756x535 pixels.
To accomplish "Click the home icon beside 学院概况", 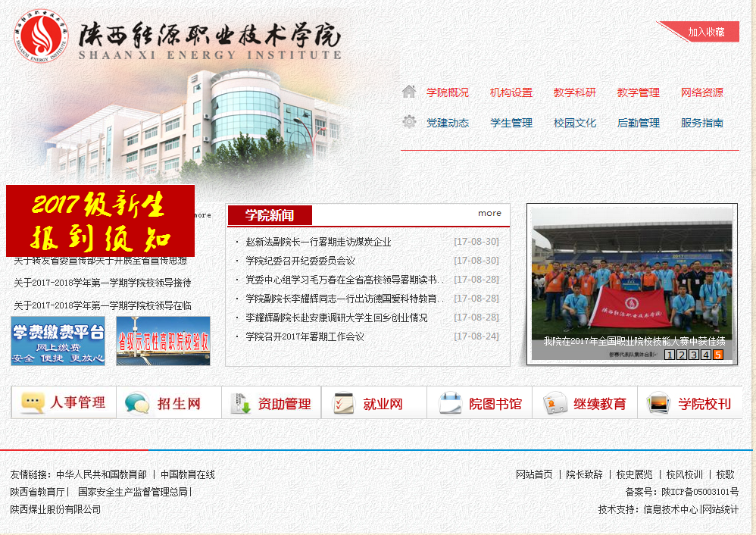I will [x=409, y=92].
